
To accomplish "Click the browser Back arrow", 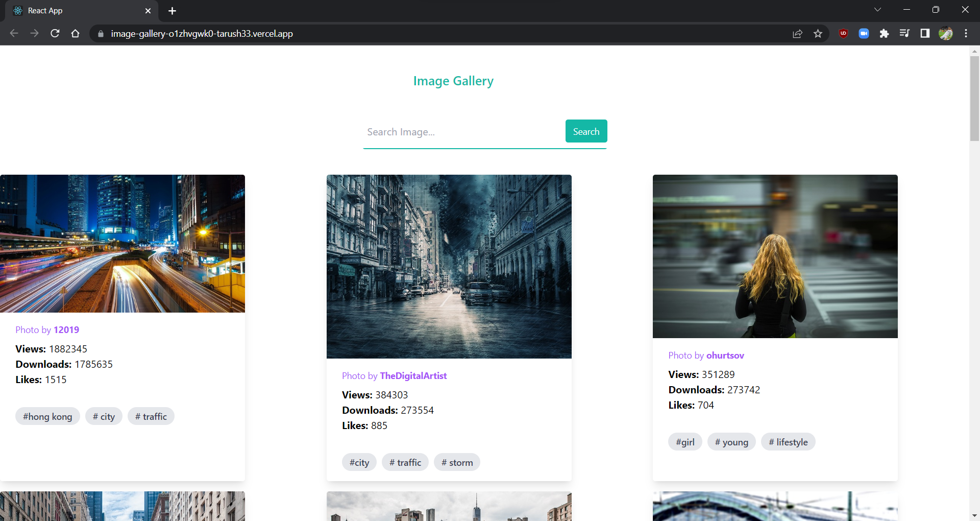I will click(x=14, y=33).
